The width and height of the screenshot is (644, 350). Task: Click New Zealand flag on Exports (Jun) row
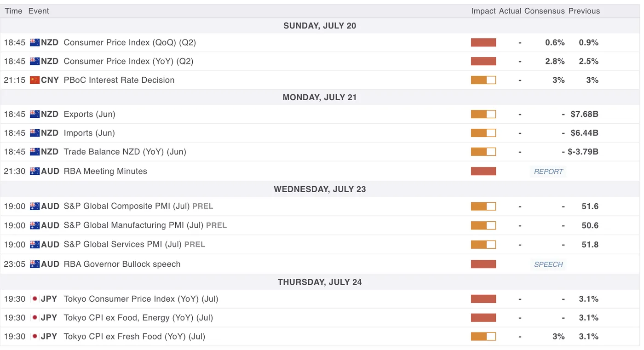coord(34,114)
